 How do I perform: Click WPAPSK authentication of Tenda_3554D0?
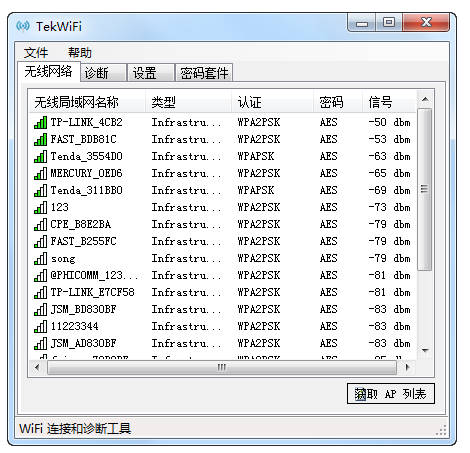click(x=256, y=156)
